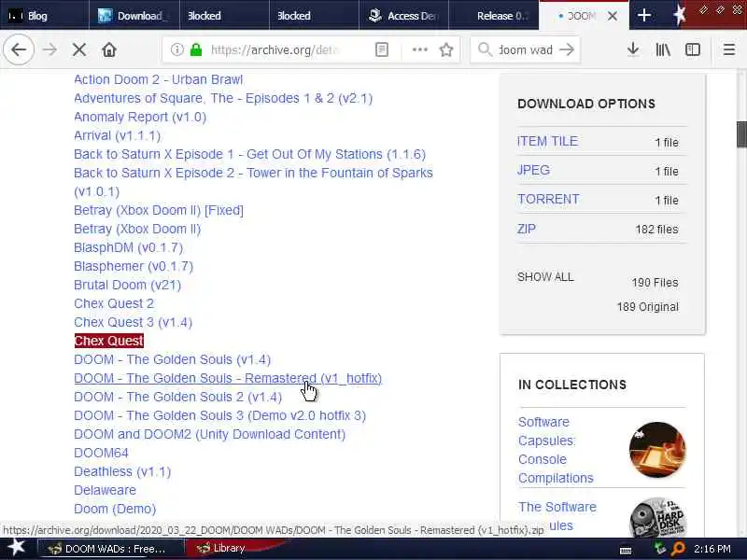Download Golden Souls - Remastered (v1_hotfix)
Viewport: 747px width, 560px height.
[x=228, y=378]
